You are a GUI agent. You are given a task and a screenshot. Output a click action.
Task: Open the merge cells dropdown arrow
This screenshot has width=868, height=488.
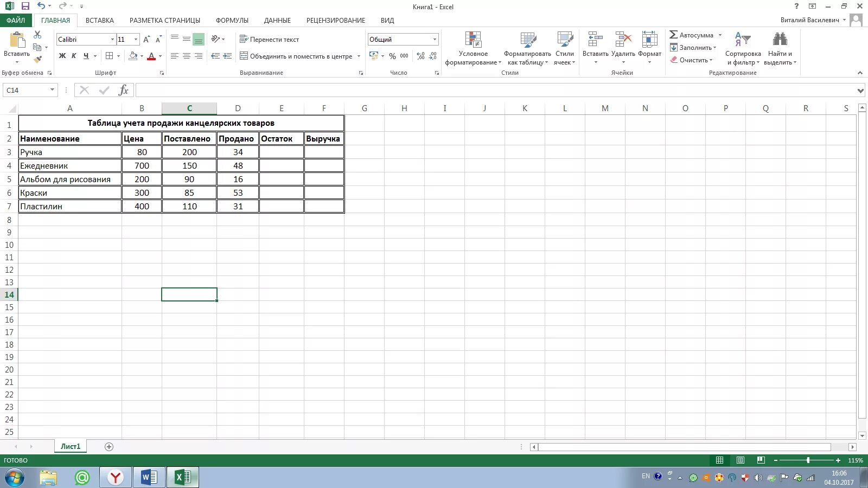coord(358,56)
